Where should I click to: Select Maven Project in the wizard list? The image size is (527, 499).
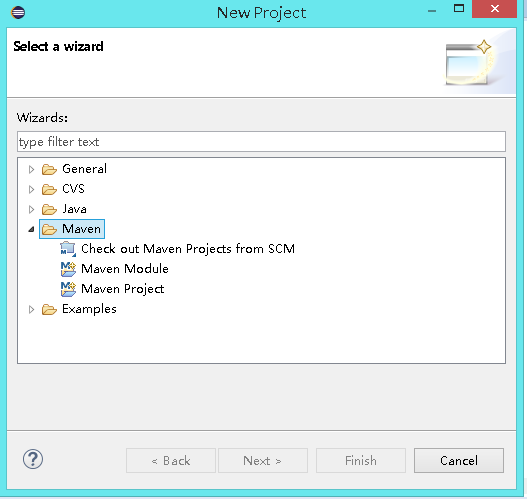[x=123, y=289]
